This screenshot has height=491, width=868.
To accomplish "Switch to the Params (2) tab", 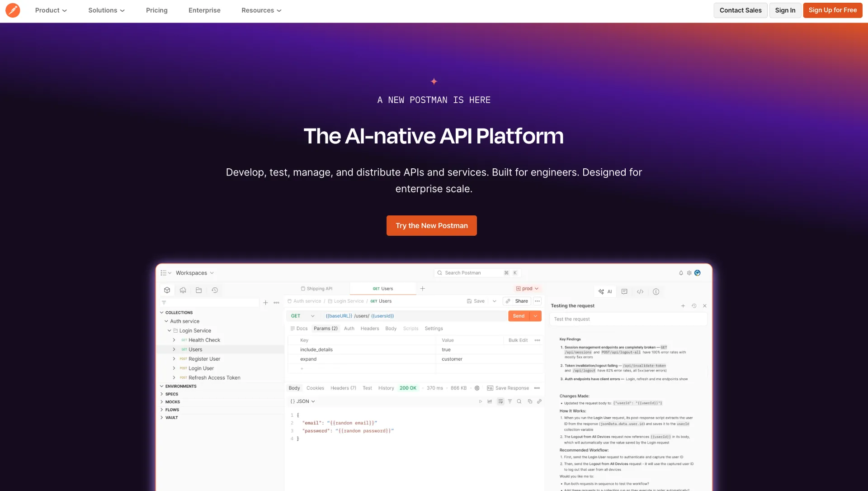I will (x=325, y=329).
